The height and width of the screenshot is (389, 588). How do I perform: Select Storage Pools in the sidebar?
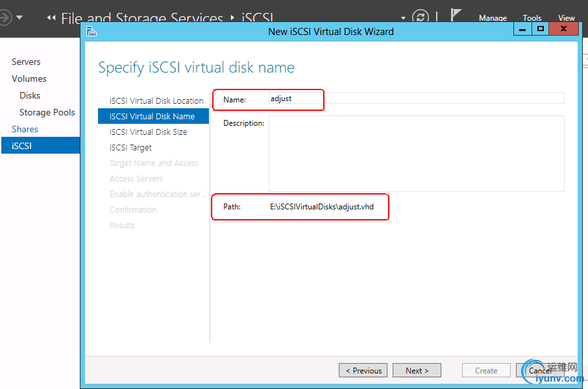(47, 112)
